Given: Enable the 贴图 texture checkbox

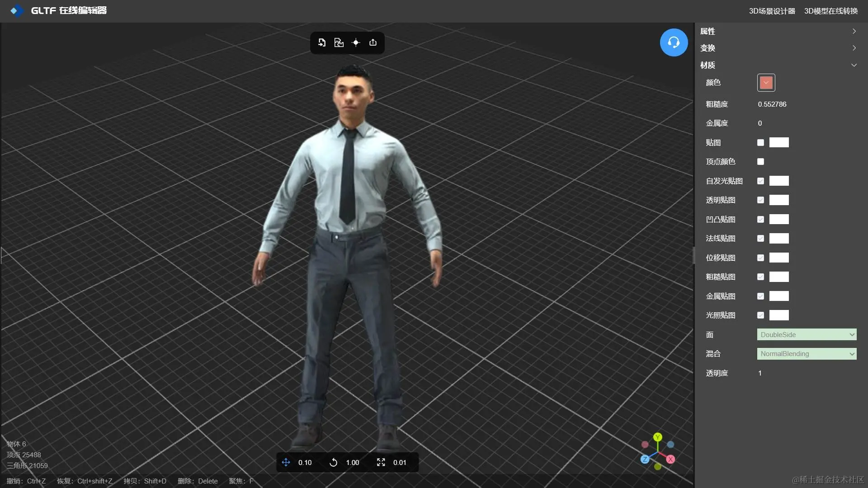Looking at the screenshot, I should pyautogui.click(x=760, y=143).
